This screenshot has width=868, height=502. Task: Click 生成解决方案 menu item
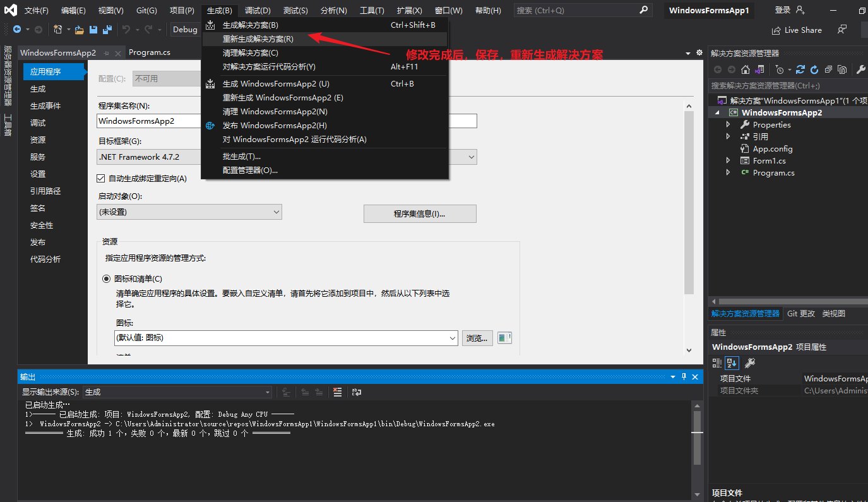[324, 25]
